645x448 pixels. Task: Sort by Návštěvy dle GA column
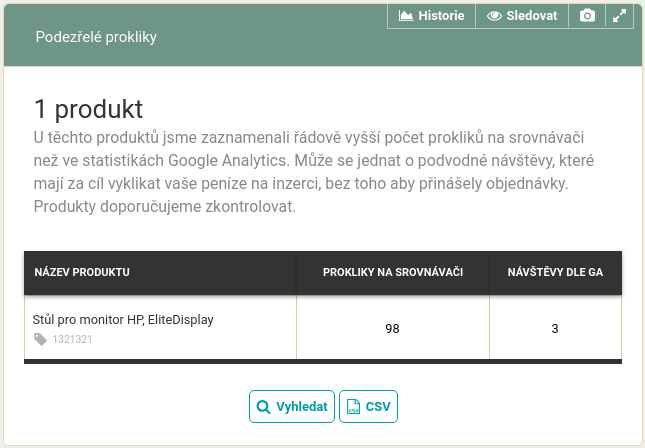click(x=555, y=273)
